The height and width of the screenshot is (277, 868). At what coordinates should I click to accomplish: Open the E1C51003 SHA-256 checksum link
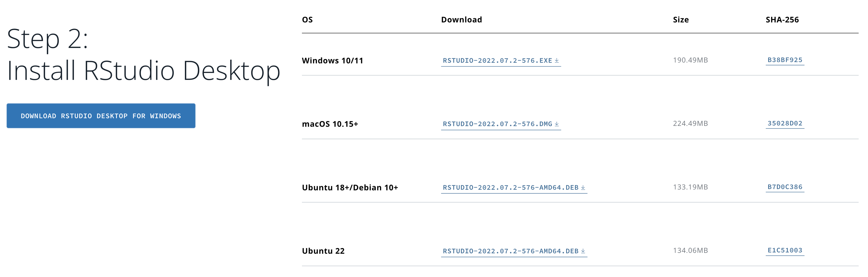(x=785, y=250)
